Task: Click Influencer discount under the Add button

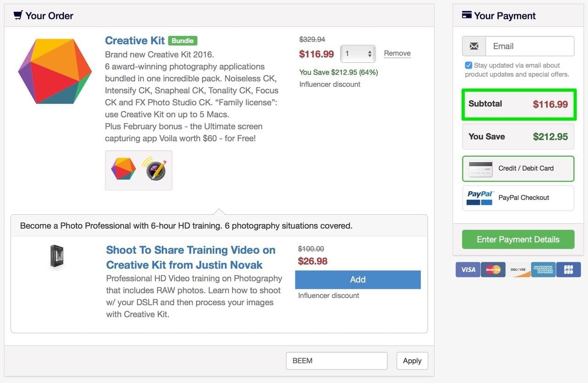Action: click(x=328, y=295)
